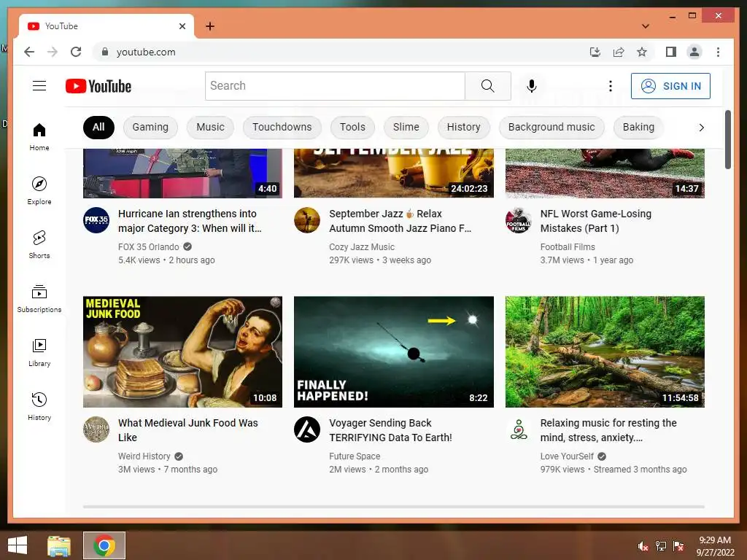
Task: Open Chrome profile avatar menu
Action: click(x=694, y=52)
